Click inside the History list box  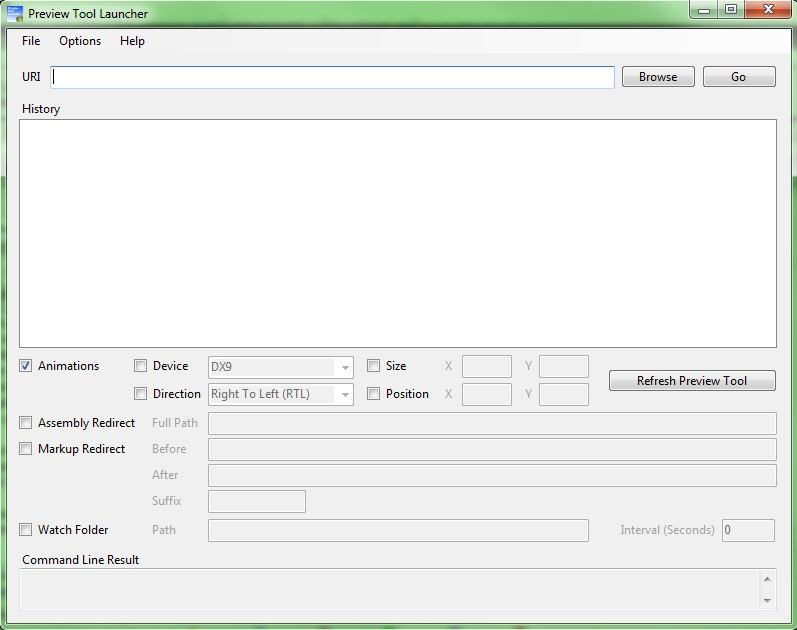[x=398, y=233]
